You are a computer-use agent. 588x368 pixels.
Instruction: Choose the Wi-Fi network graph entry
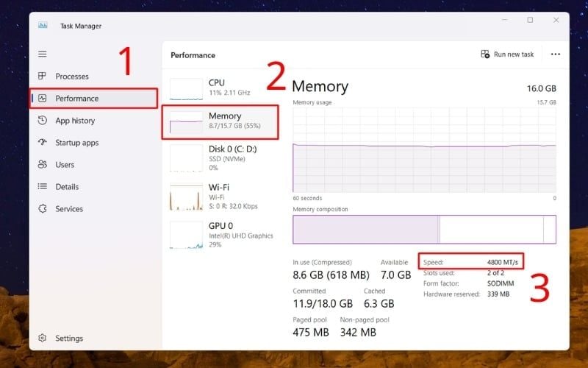click(x=220, y=197)
